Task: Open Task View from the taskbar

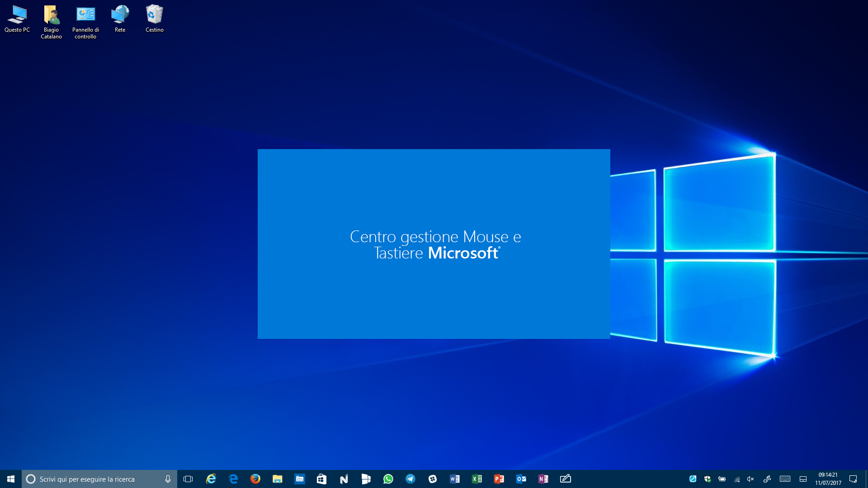Action: (188, 479)
